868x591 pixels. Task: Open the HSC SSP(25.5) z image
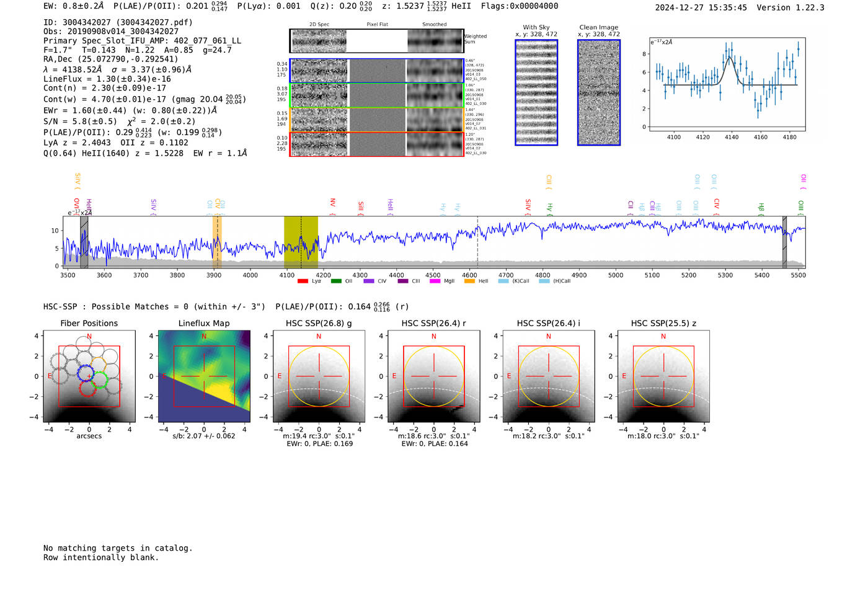(663, 376)
